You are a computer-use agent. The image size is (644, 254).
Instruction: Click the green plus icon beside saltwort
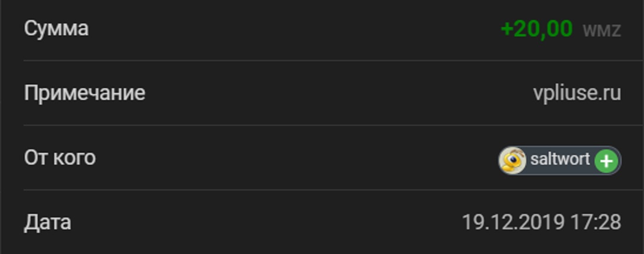pos(606,161)
